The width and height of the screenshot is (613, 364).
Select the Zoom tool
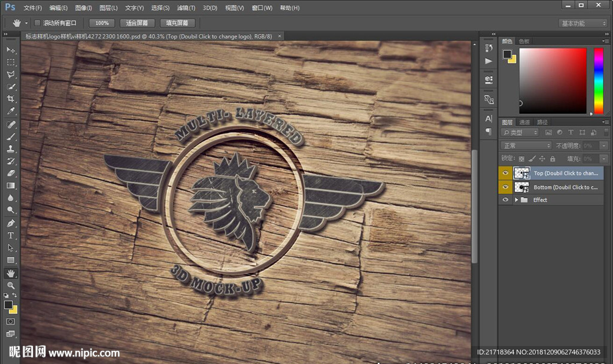pos(11,286)
